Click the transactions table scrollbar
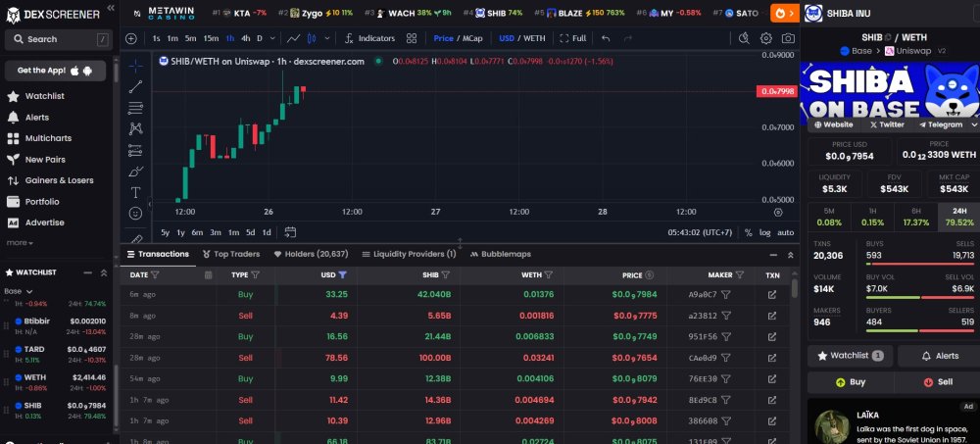The height and width of the screenshot is (444, 980). point(795,288)
